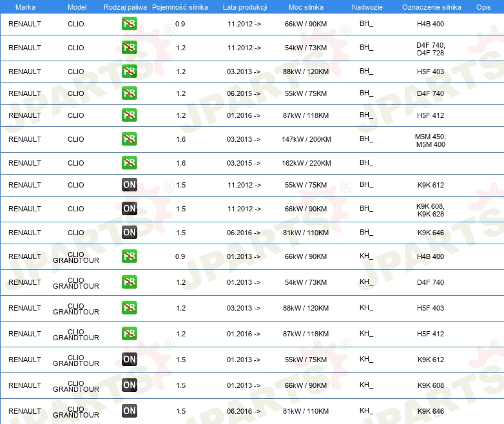Click the Model column header
The image size is (504, 424).
point(77,7)
